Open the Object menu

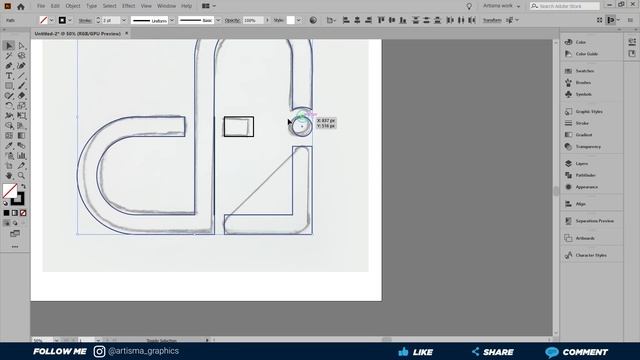click(x=73, y=6)
